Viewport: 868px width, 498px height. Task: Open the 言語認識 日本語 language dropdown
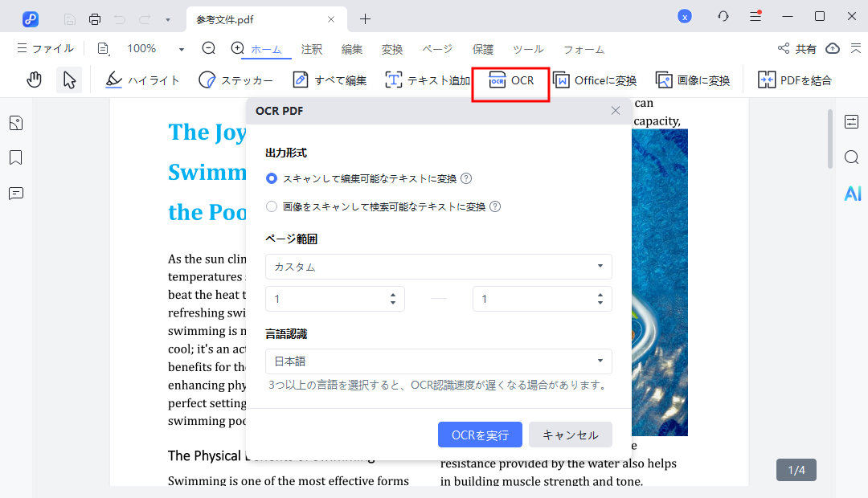tap(438, 361)
